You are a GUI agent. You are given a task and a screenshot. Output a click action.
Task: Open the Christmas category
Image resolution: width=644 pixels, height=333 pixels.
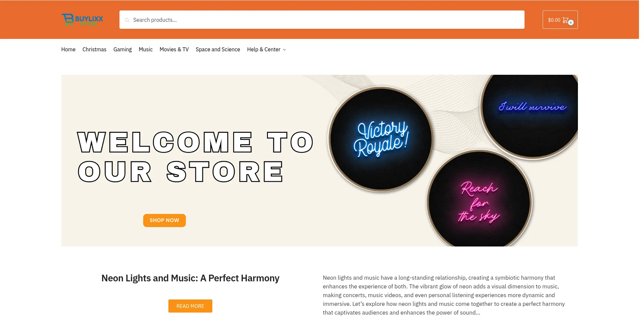[94, 49]
